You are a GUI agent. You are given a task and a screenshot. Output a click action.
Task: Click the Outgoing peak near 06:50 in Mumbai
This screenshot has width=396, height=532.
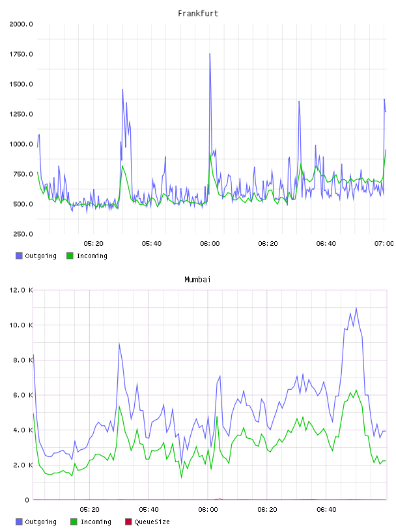(356, 308)
